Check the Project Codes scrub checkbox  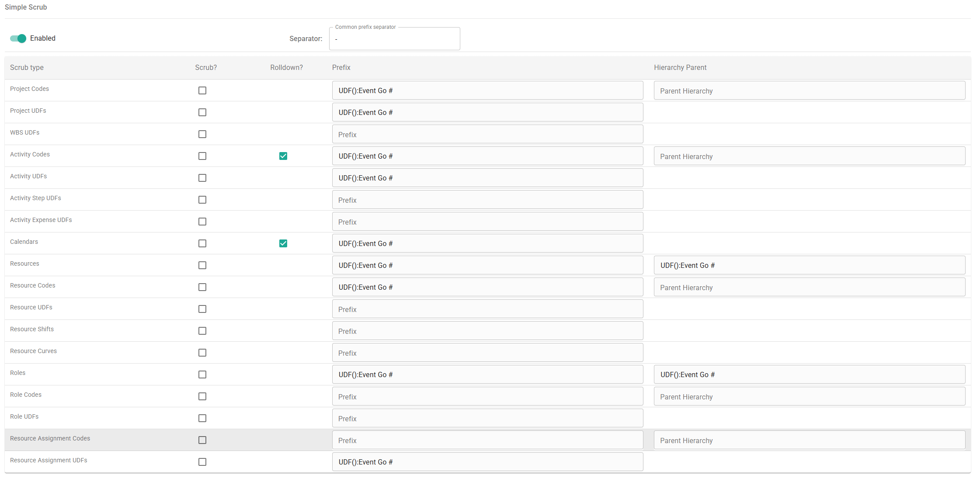click(202, 90)
